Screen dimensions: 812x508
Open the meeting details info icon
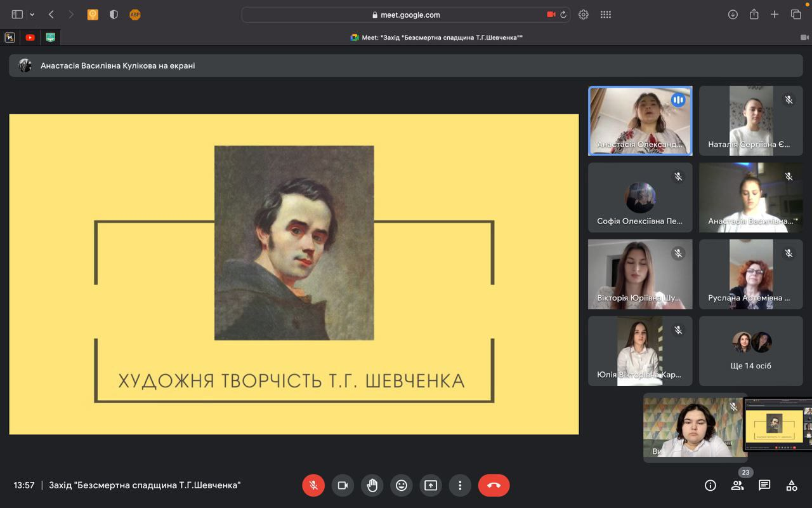[710, 485]
